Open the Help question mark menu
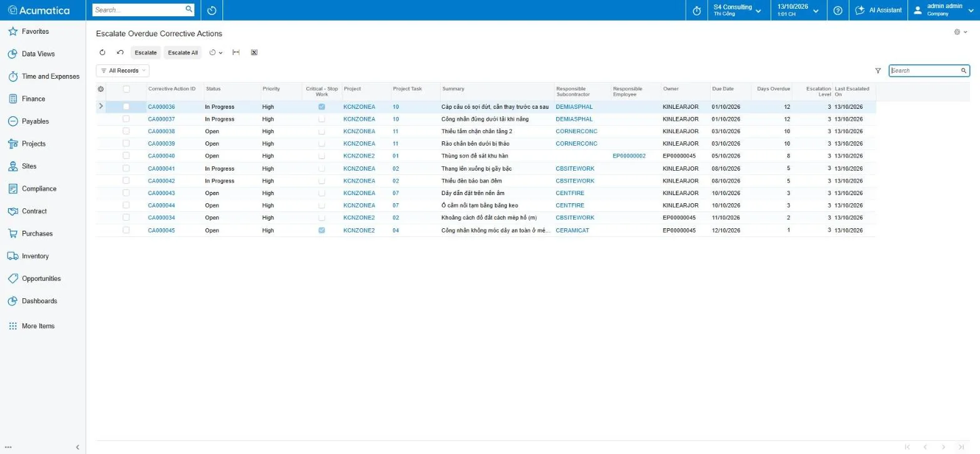980x454 pixels. (x=838, y=11)
